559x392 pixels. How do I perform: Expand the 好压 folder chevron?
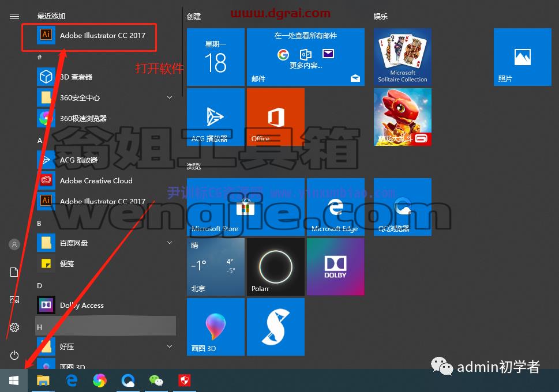point(170,346)
